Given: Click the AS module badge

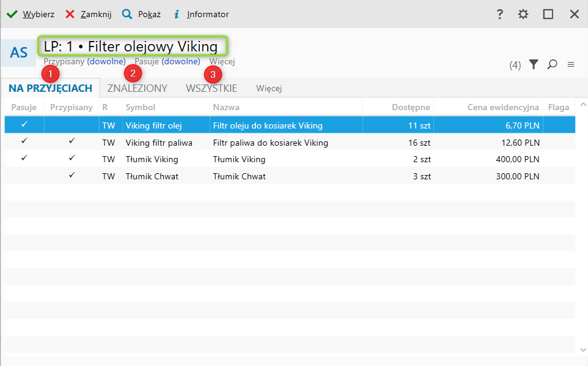Looking at the screenshot, I should [19, 53].
